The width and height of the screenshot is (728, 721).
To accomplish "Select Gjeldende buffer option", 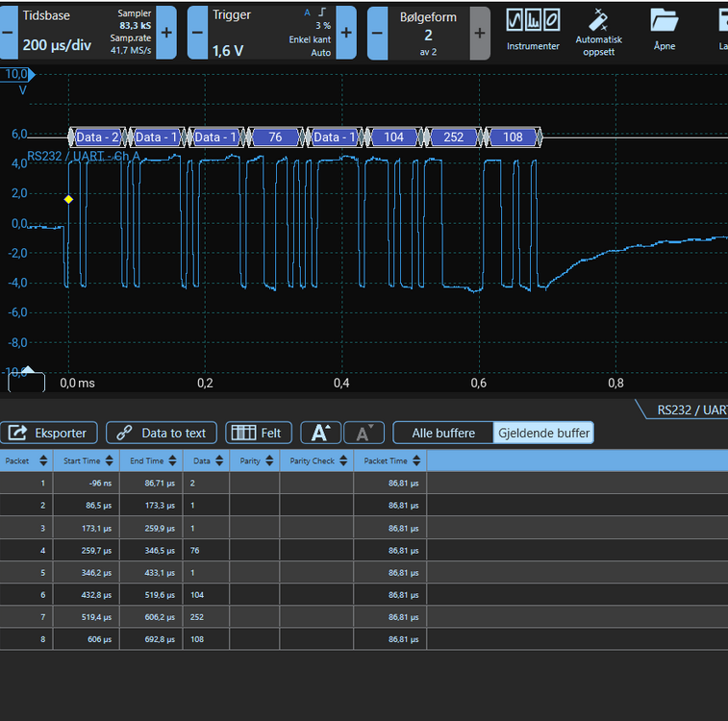I will click(x=542, y=434).
